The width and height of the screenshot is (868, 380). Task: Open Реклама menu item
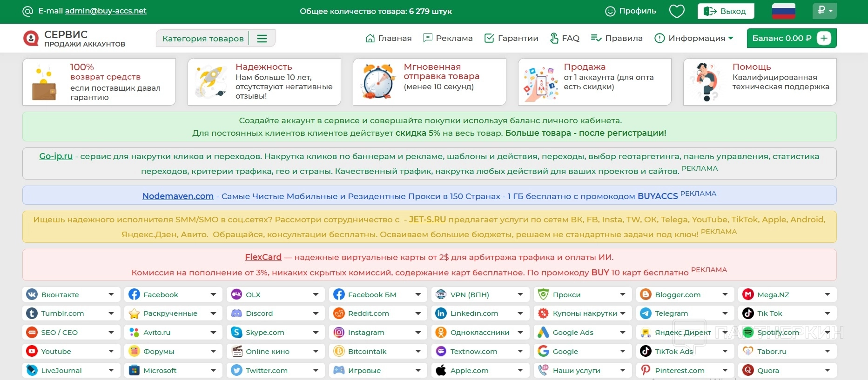tap(448, 38)
